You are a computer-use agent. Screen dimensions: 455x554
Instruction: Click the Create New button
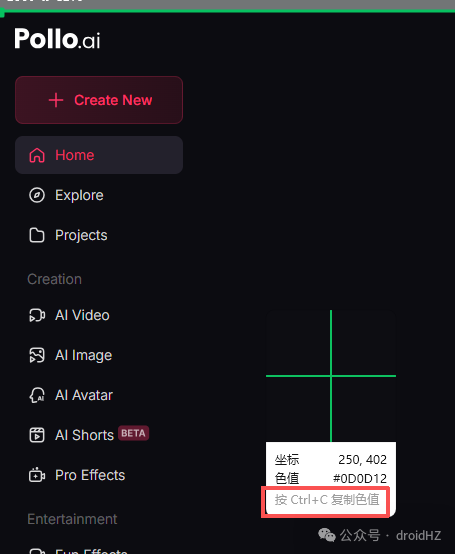point(99,100)
